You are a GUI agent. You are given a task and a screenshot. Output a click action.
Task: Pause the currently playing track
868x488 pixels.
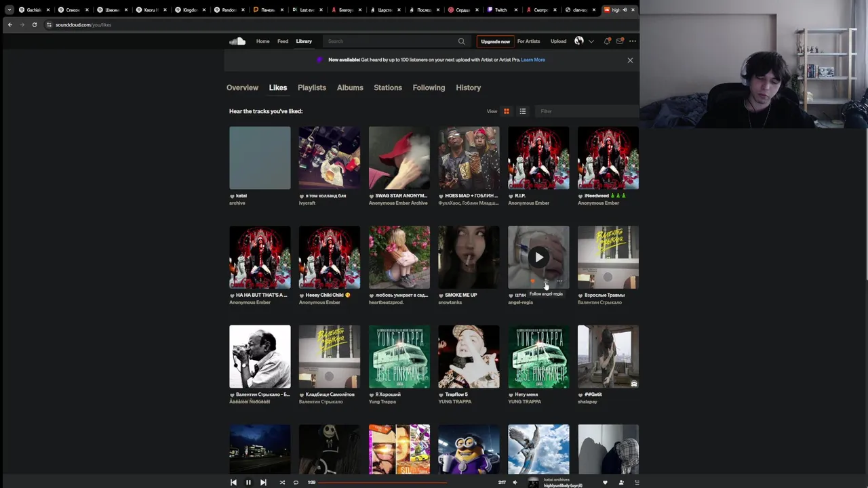(248, 483)
